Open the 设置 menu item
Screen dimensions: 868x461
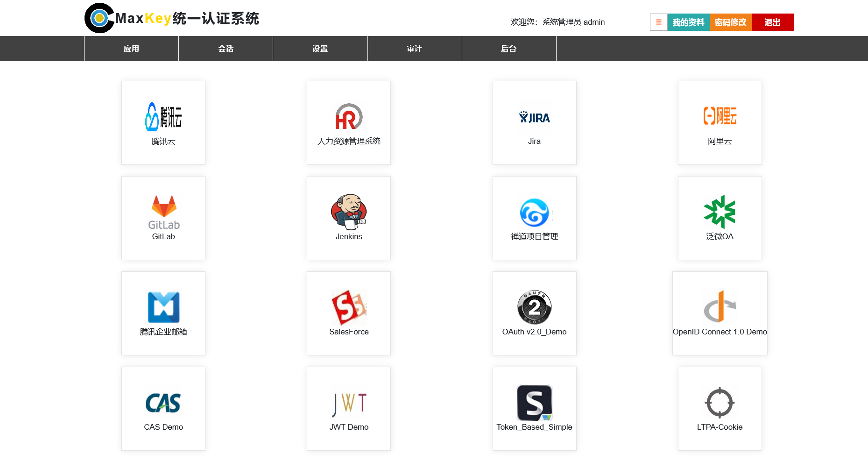[x=320, y=49]
